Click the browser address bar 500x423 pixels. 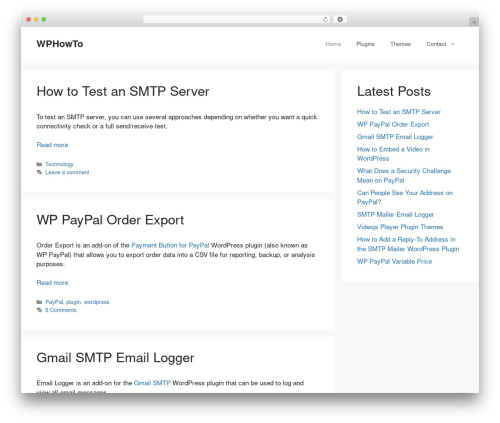click(x=237, y=19)
